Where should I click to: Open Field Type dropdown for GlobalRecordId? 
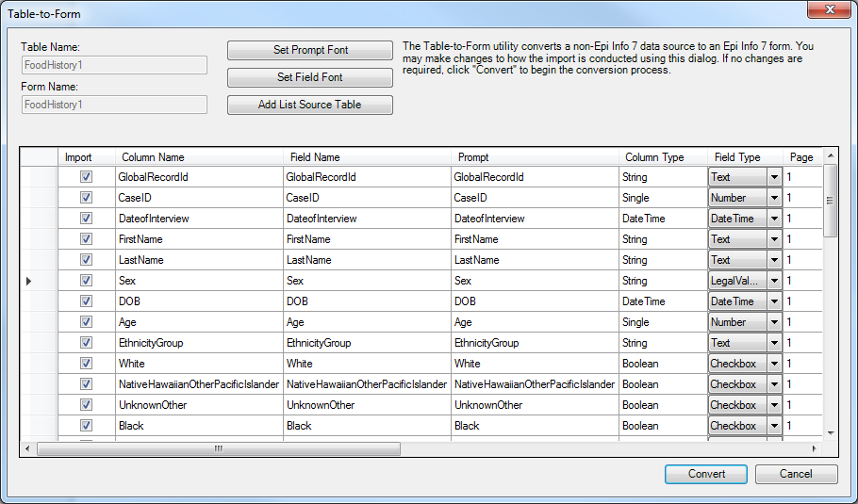pyautogui.click(x=774, y=177)
